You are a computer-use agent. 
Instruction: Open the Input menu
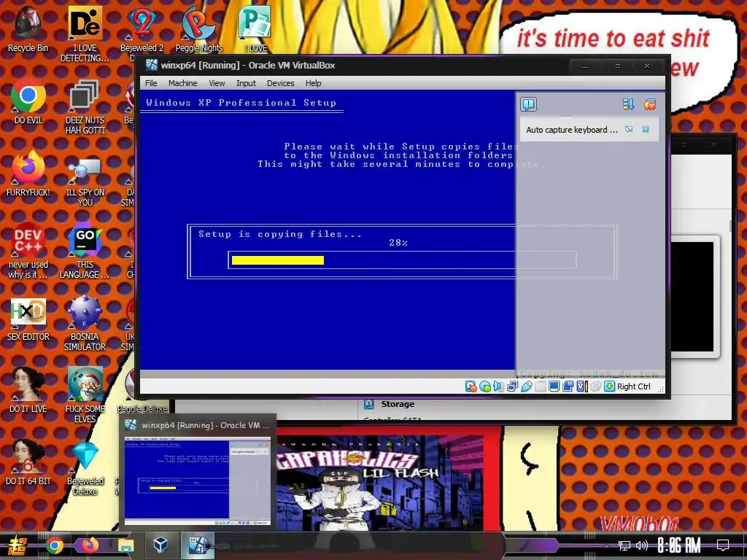click(246, 83)
